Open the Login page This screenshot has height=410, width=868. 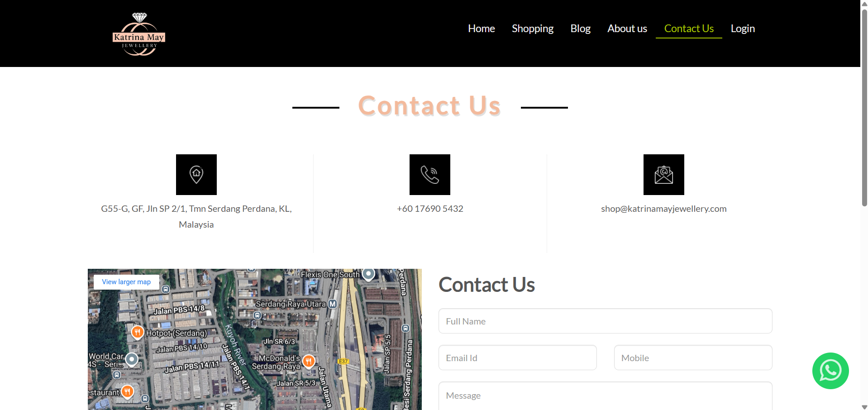pos(743,29)
